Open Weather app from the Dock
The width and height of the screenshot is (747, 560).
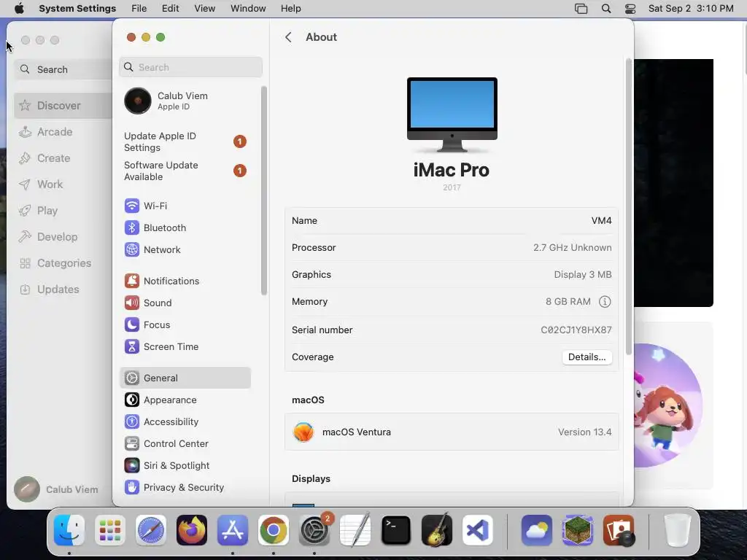point(537,530)
